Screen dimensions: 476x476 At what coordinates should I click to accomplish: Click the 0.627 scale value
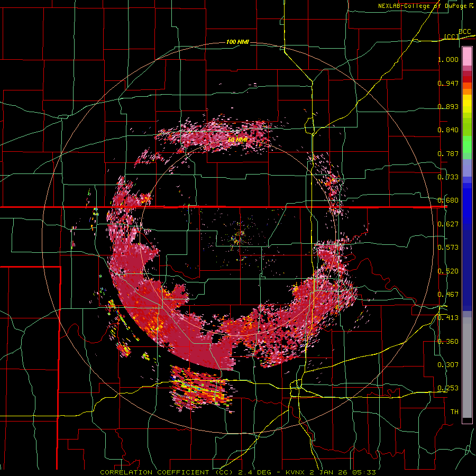click(448, 224)
